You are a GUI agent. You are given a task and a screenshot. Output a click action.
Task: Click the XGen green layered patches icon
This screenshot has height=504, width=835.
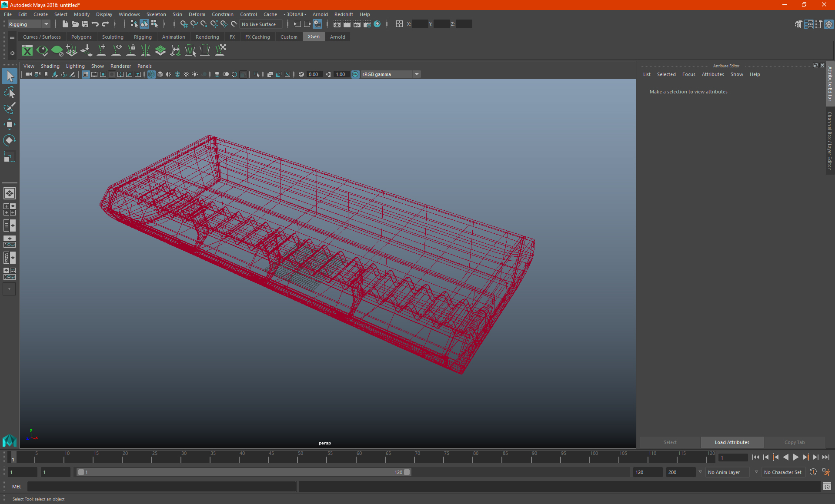click(x=160, y=51)
